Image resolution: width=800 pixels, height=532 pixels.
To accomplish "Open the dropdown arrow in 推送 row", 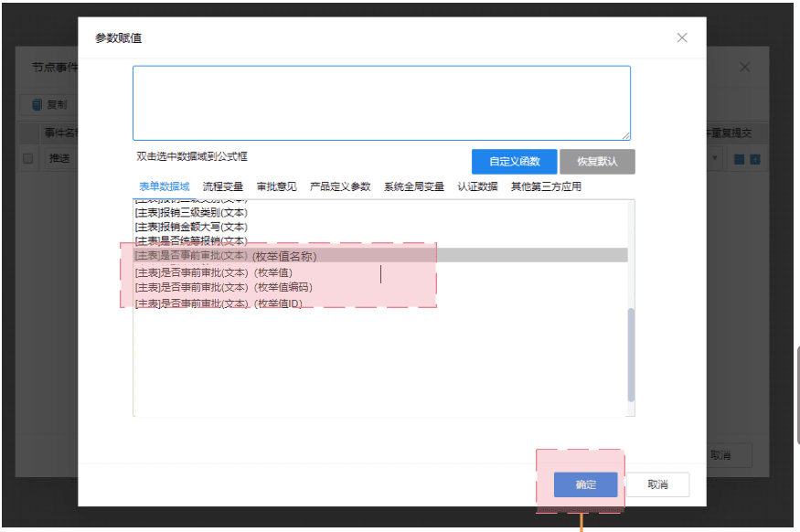I will click(x=714, y=158).
